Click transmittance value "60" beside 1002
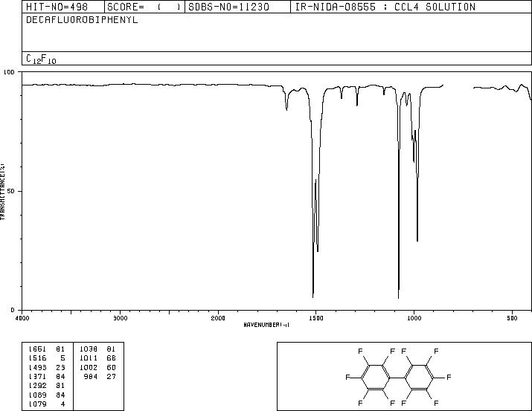532x411 pixels. 112,367
